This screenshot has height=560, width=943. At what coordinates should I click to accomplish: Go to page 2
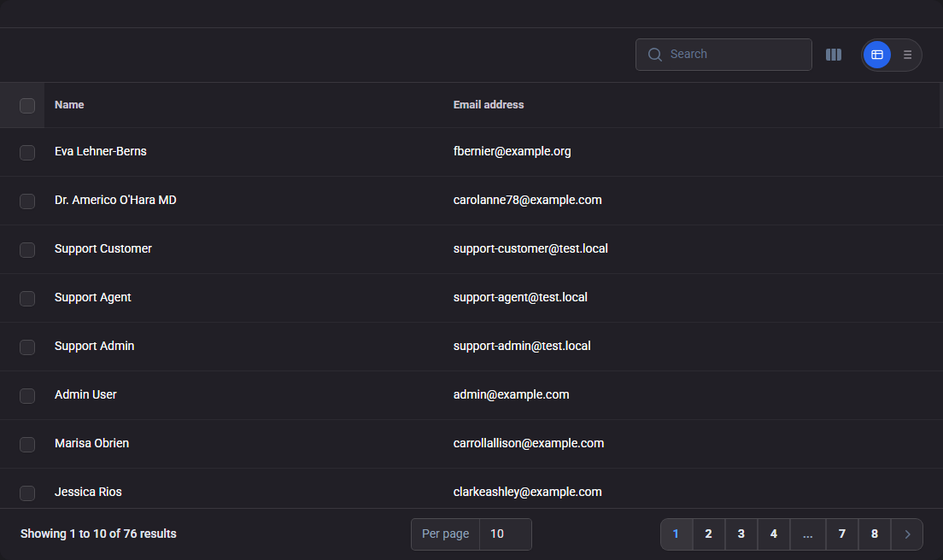(708, 534)
